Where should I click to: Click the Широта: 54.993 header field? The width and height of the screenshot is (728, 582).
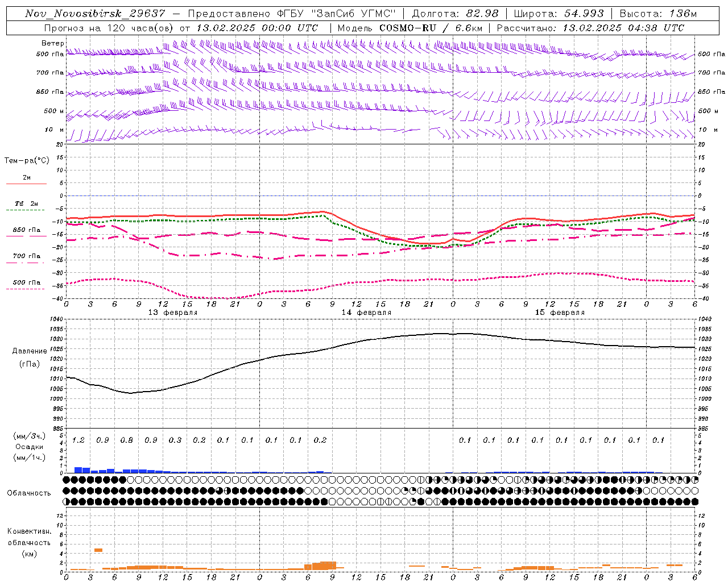[559, 14]
